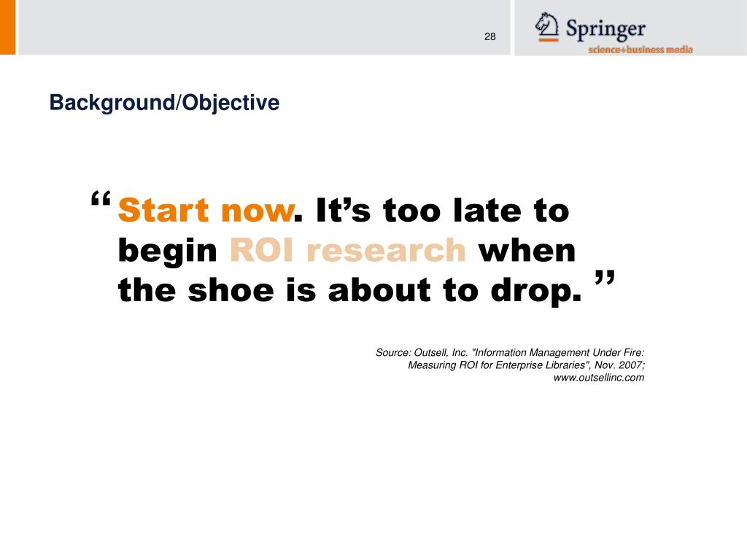The height and width of the screenshot is (560, 747).
Task: Click the words 'It's too late to'
Action: tap(443, 210)
